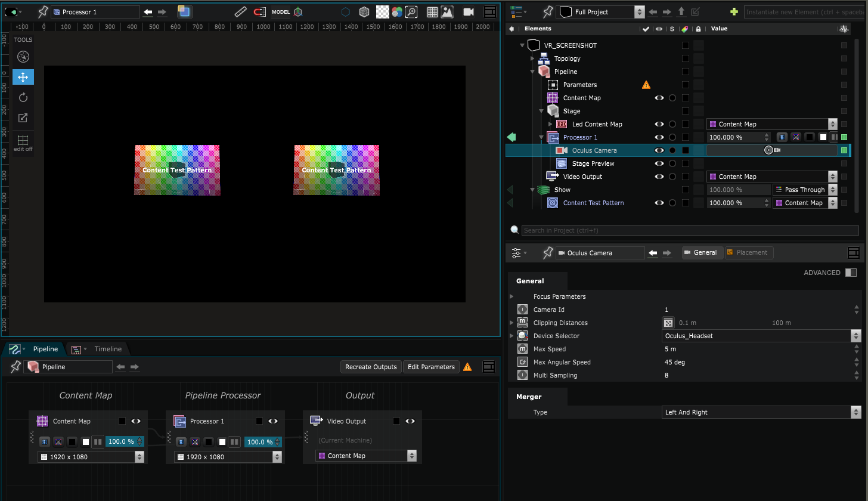
Task: Click the warning triangle on Parameters row
Action: (646, 85)
